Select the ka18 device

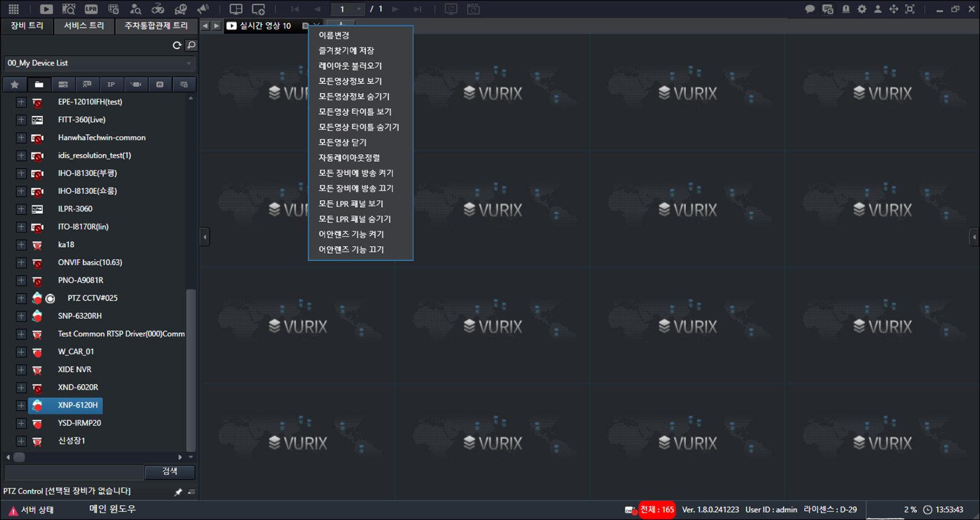(x=66, y=245)
